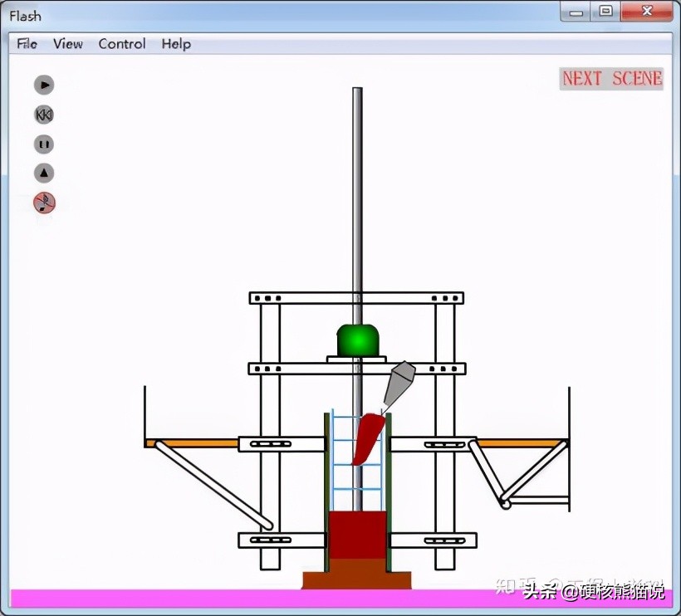Minimize the Flash window

576,12
